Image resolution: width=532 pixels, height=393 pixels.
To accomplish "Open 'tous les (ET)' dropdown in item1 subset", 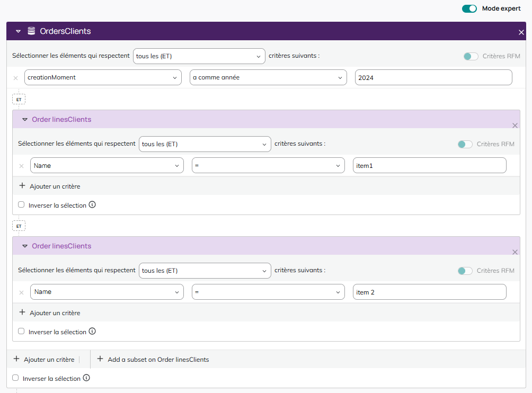I will (205, 144).
